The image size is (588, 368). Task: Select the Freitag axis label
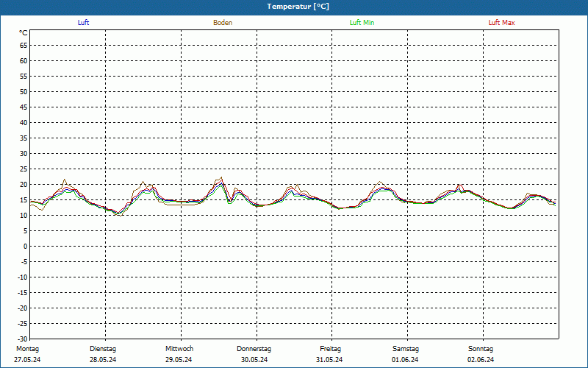(330, 349)
